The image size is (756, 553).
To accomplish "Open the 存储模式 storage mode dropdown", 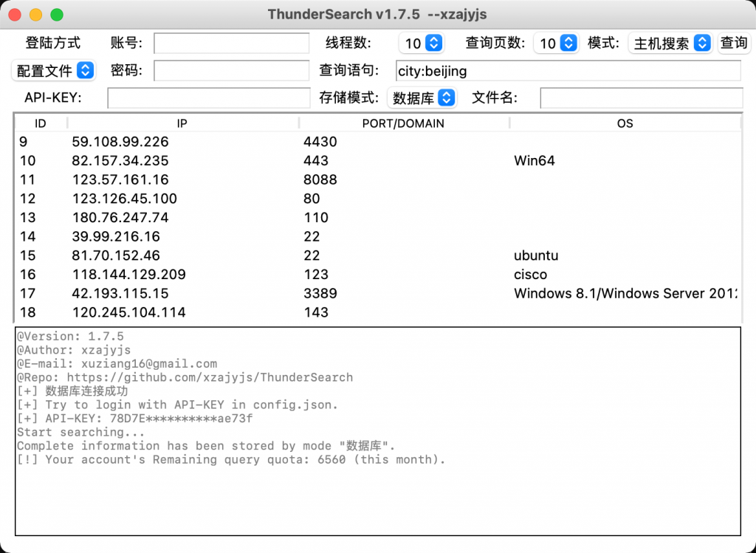I will [422, 97].
